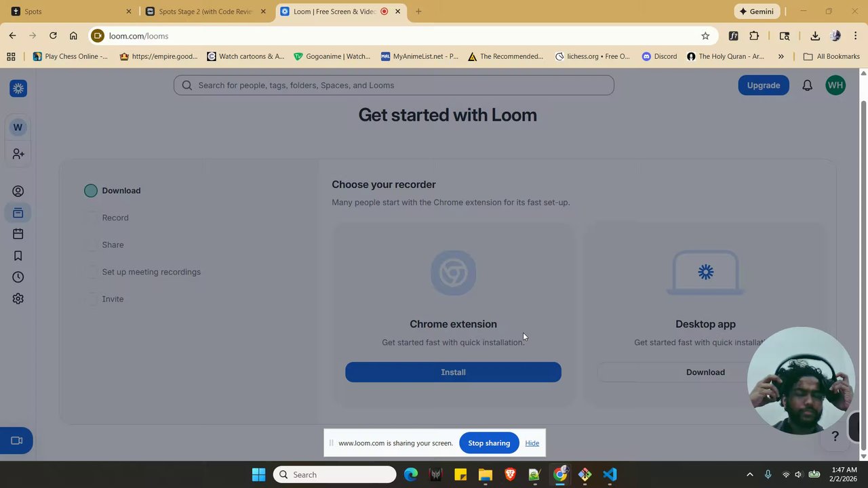Stop sharing the screen

coord(489,443)
